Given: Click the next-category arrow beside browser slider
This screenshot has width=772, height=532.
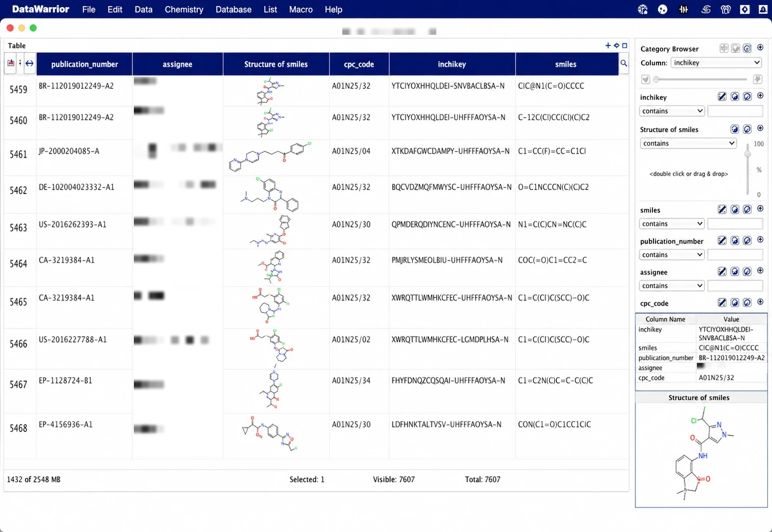Looking at the screenshot, I should pyautogui.click(x=758, y=79).
